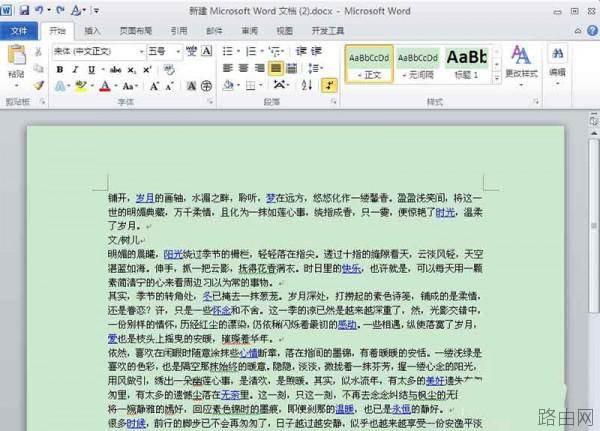This screenshot has width=600, height=431.
Task: Sort text with the A-Z sort icon
Action: coord(307,85)
